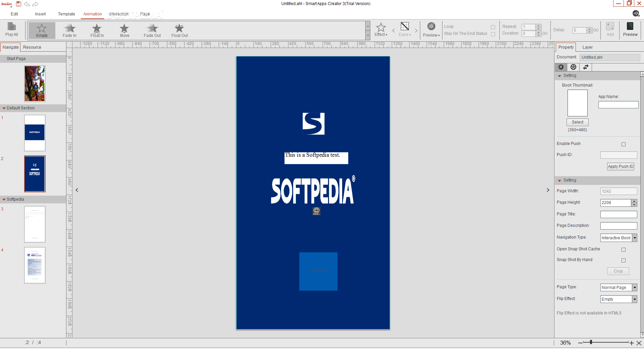Click in the App Name field

coord(618,105)
